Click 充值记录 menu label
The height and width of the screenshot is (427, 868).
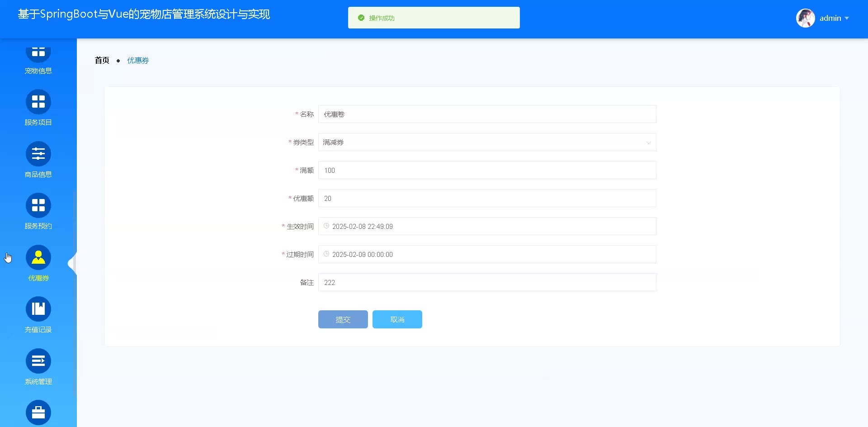tap(38, 330)
